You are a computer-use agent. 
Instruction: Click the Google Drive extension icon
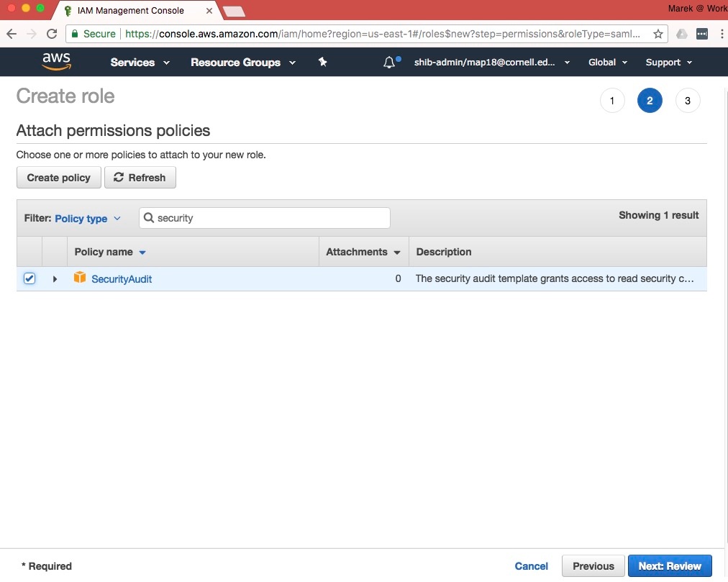point(681,34)
